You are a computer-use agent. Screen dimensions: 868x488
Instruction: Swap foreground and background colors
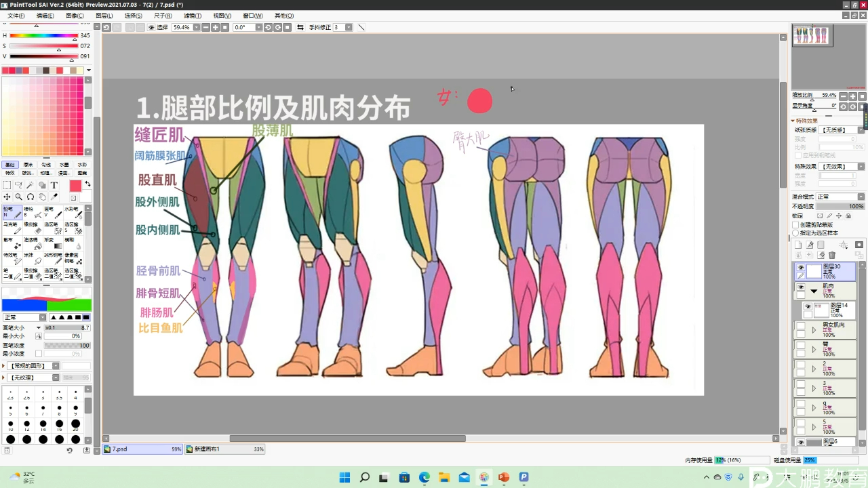point(87,184)
